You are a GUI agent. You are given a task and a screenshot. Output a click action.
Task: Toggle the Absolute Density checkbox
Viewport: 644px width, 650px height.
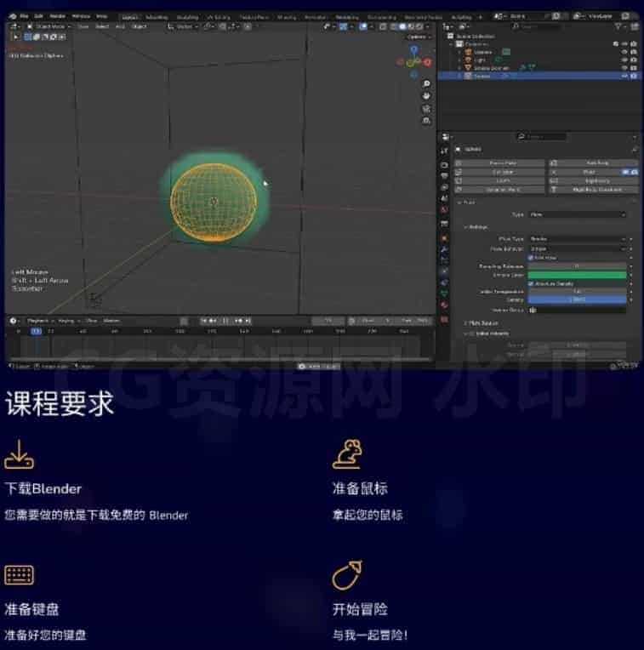(531, 283)
